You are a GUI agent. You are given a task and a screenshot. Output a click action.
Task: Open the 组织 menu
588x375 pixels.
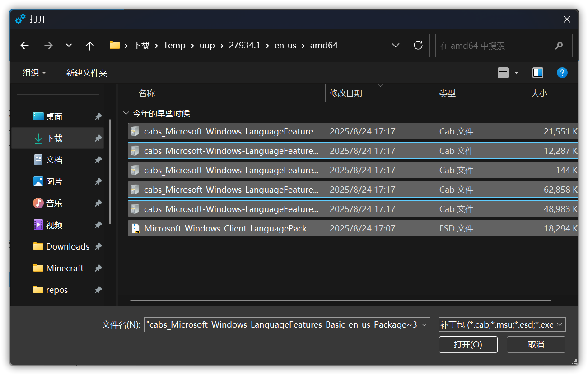[x=34, y=73]
